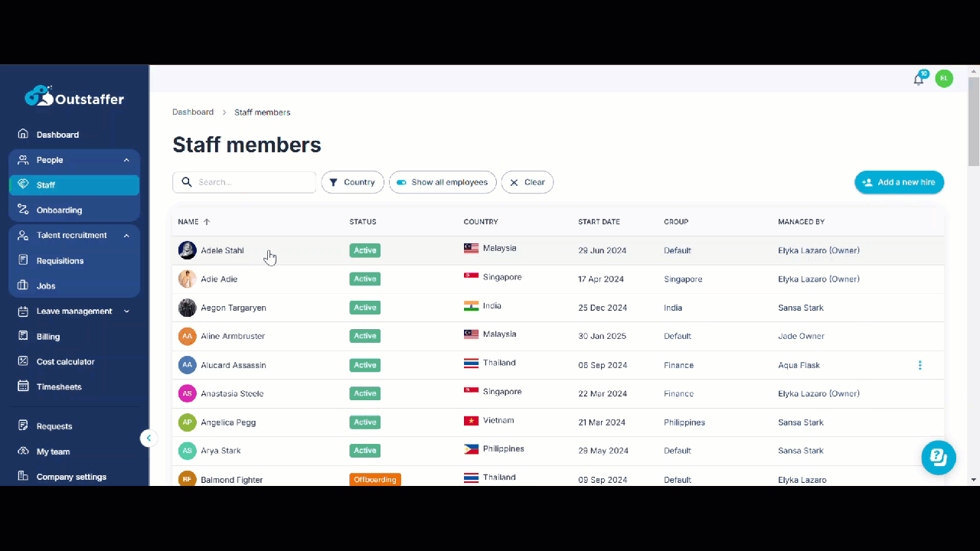Screen dimensions: 980x551
Task: Open Adele Stahl's profile photo
Action: 187,250
